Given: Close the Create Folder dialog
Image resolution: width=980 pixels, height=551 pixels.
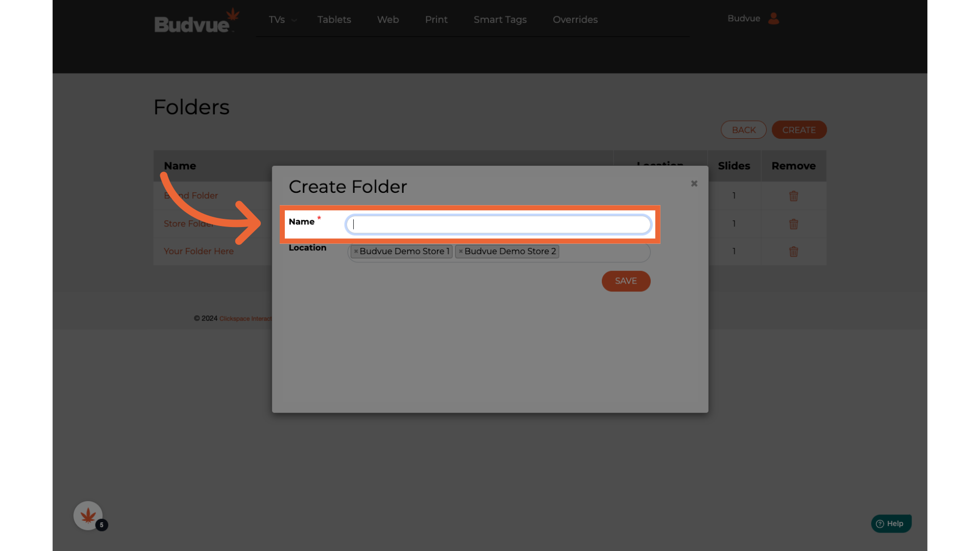Looking at the screenshot, I should click(694, 184).
